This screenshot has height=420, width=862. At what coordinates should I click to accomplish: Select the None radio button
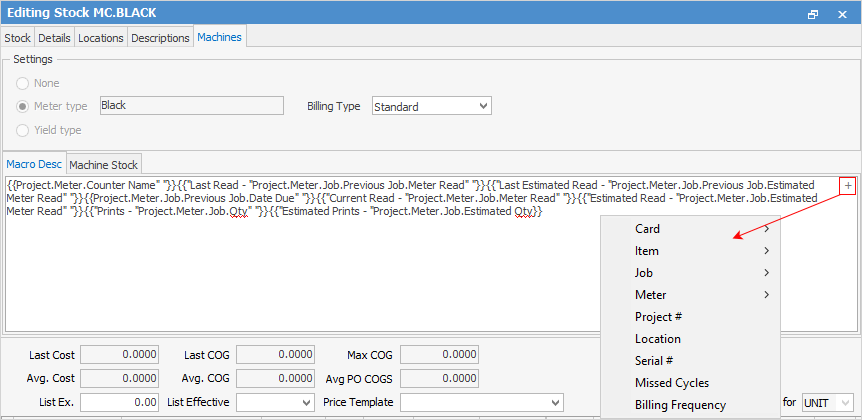tap(22, 83)
